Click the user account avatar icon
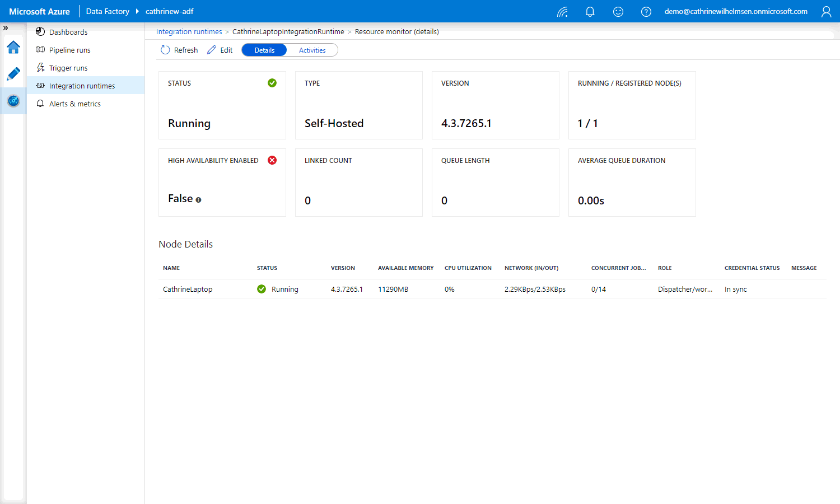840x504 pixels. pyautogui.click(x=826, y=12)
